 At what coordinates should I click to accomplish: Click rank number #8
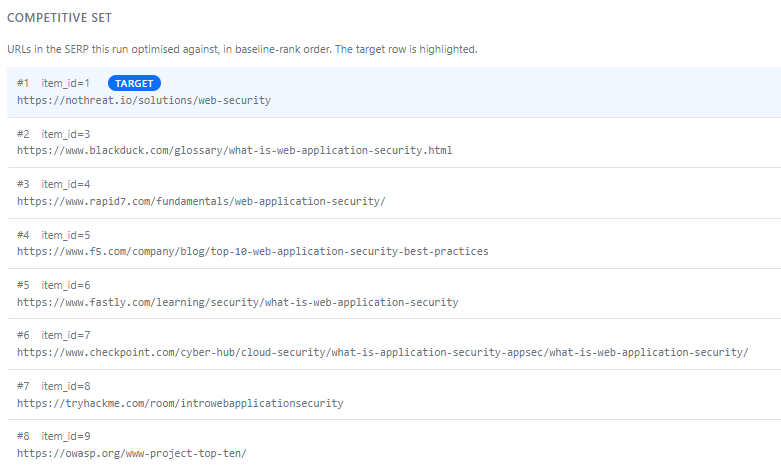click(x=23, y=437)
